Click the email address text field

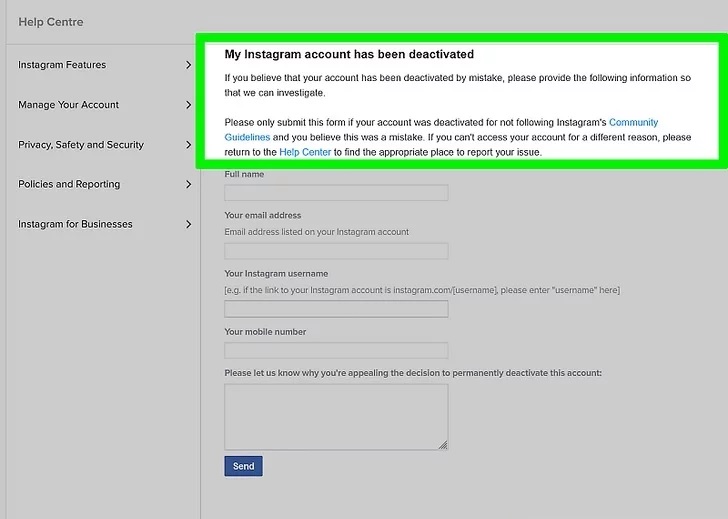pyautogui.click(x=336, y=251)
